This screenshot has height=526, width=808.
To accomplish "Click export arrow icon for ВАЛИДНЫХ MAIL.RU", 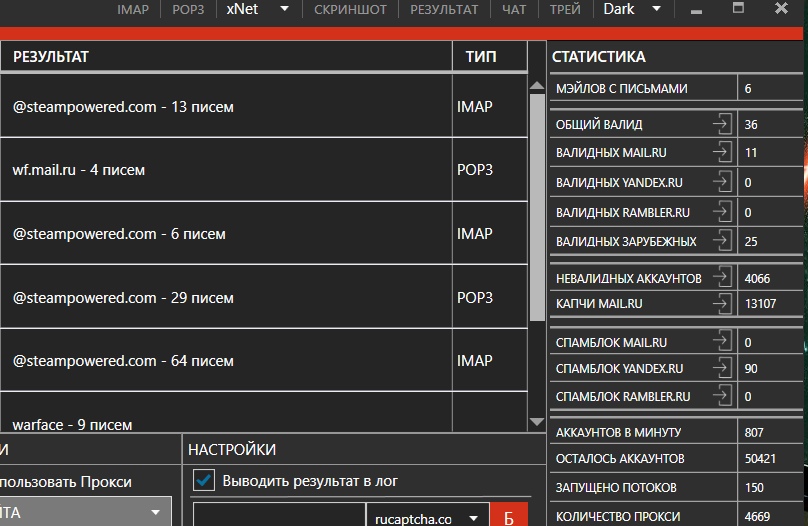I will tap(722, 153).
